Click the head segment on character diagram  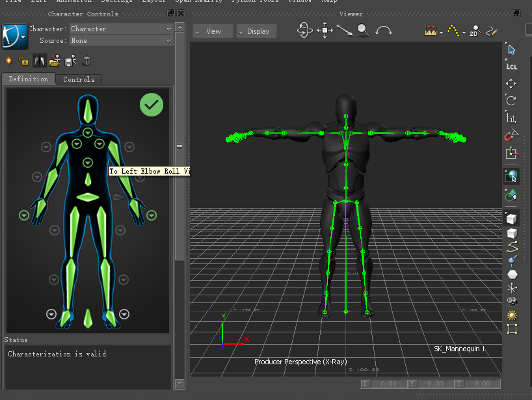click(x=88, y=111)
